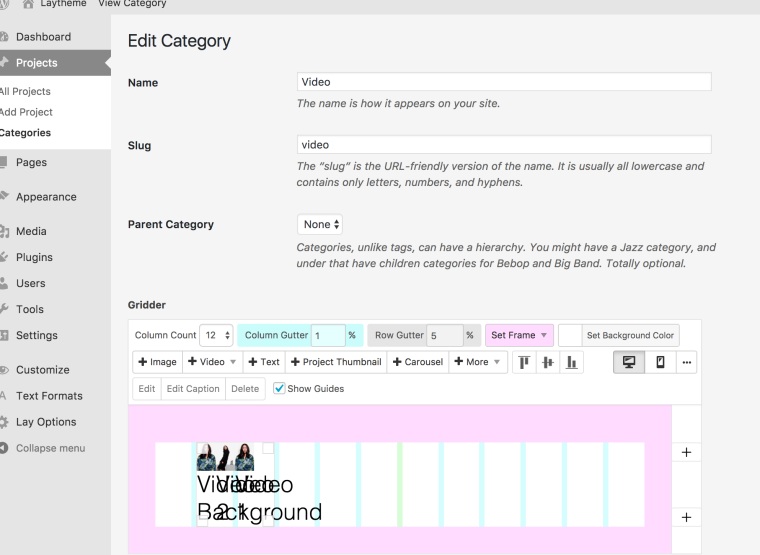Click the + Project Thumbnail button
The height and width of the screenshot is (555, 760).
(336, 362)
